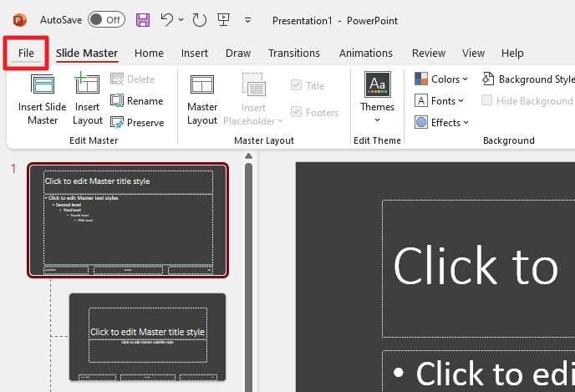Click the Insert Placeholder icon
This screenshot has width=575, height=392.
[254, 85]
